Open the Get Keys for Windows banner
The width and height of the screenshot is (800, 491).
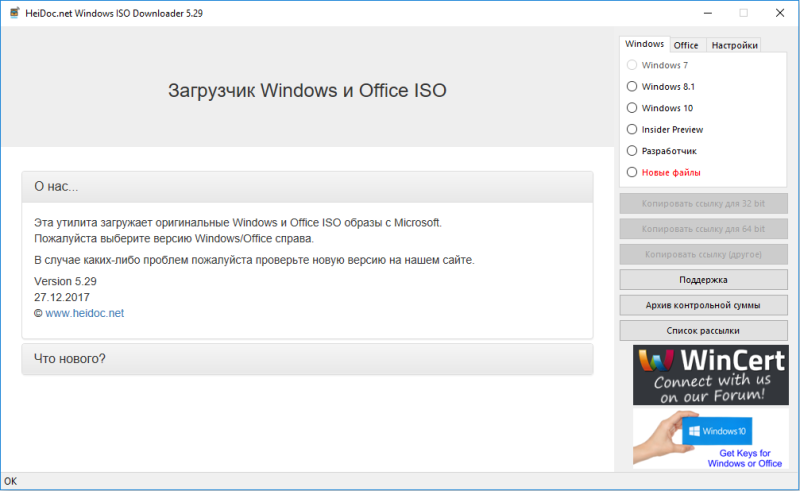pos(711,438)
